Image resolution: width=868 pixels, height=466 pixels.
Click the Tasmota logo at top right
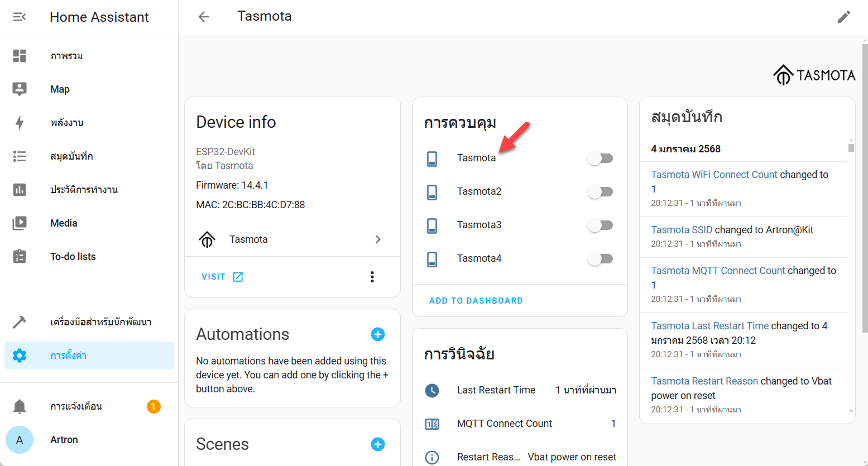[x=814, y=75]
